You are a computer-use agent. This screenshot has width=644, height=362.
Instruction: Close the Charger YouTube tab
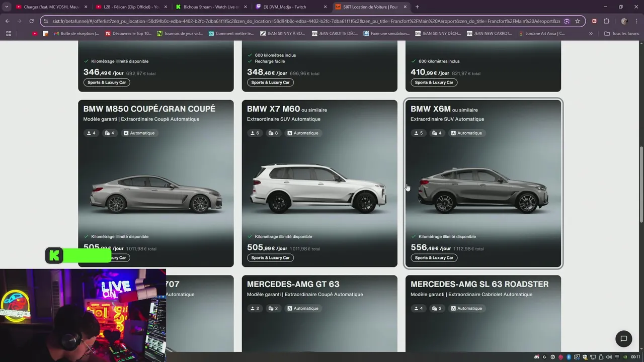(x=86, y=7)
